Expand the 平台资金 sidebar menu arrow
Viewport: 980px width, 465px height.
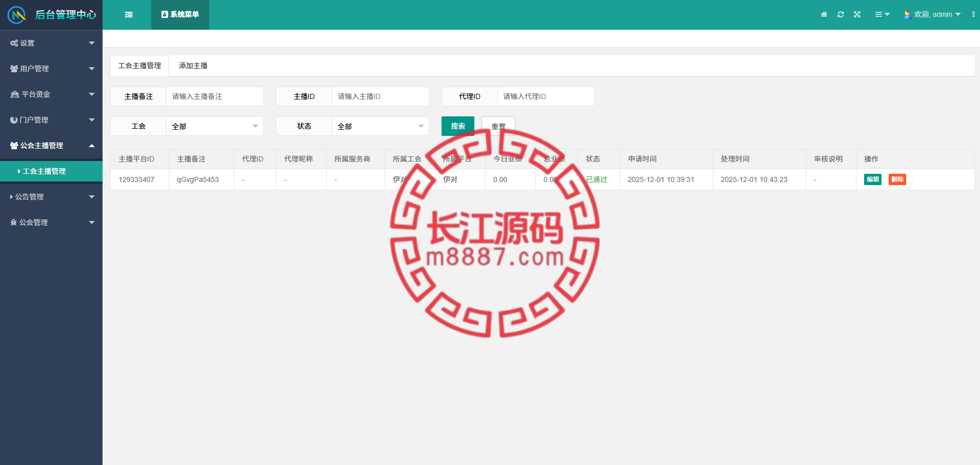tap(92, 94)
